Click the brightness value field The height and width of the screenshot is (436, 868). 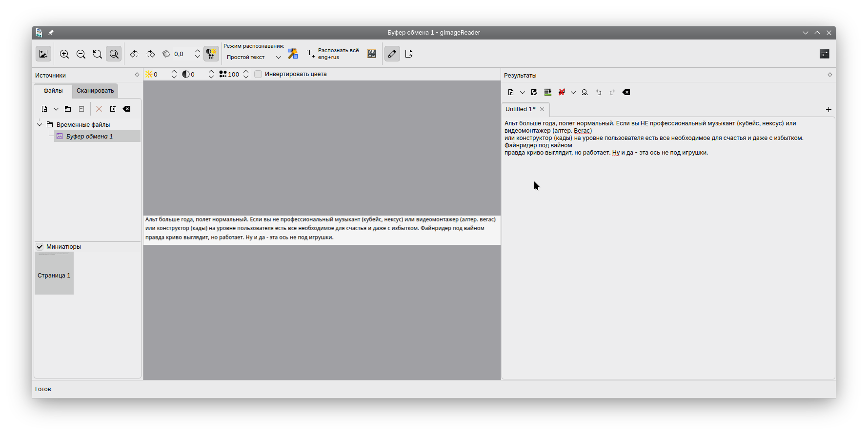click(x=161, y=74)
